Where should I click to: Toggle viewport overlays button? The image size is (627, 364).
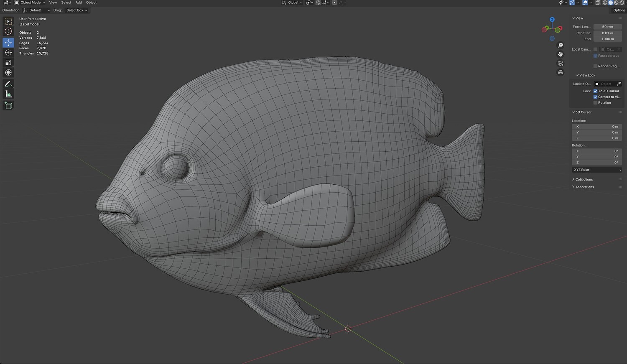[585, 3]
